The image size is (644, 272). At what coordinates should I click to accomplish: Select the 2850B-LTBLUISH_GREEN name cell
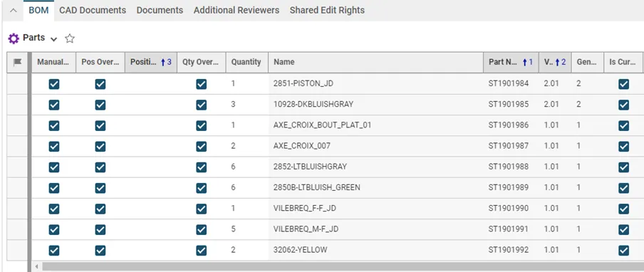(x=376, y=187)
